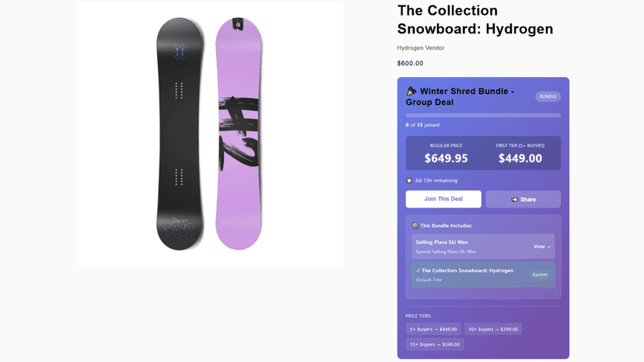Click the Current badge on Hydrogen item
The image size is (644, 362).
click(540, 274)
